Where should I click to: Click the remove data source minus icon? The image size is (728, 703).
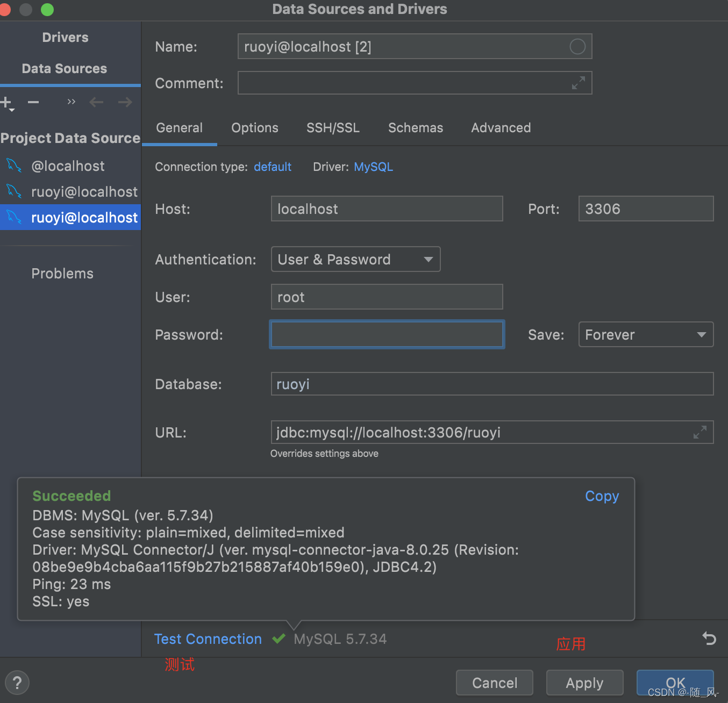click(33, 102)
